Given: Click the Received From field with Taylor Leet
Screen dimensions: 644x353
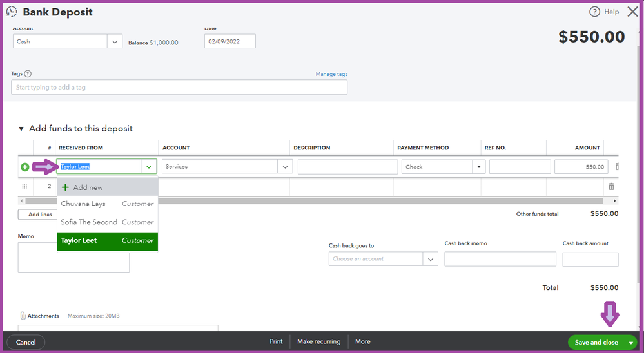Looking at the screenshot, I should pyautogui.click(x=99, y=167).
